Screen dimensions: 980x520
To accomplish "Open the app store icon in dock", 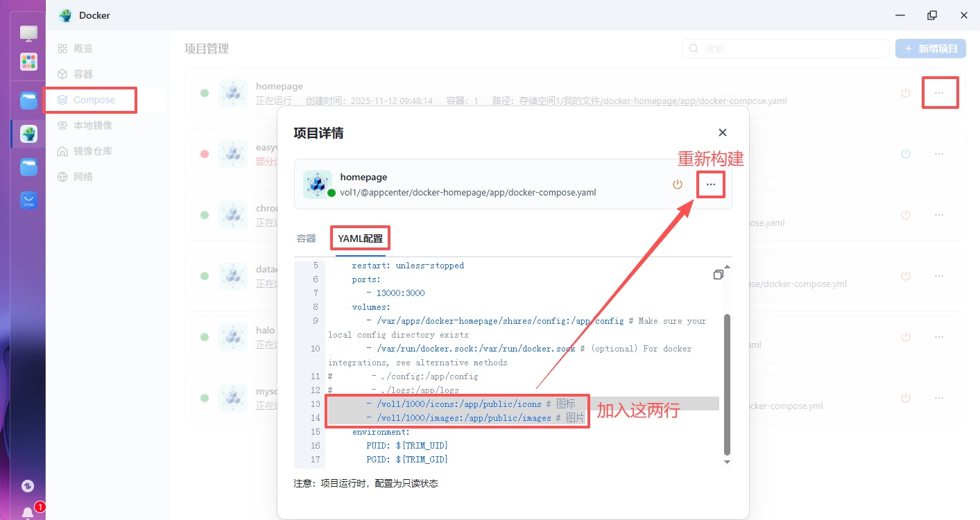I will 28,201.
